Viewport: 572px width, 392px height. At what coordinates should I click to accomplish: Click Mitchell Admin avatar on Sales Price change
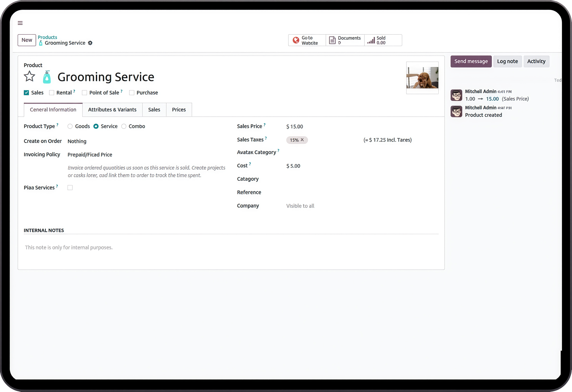point(456,95)
